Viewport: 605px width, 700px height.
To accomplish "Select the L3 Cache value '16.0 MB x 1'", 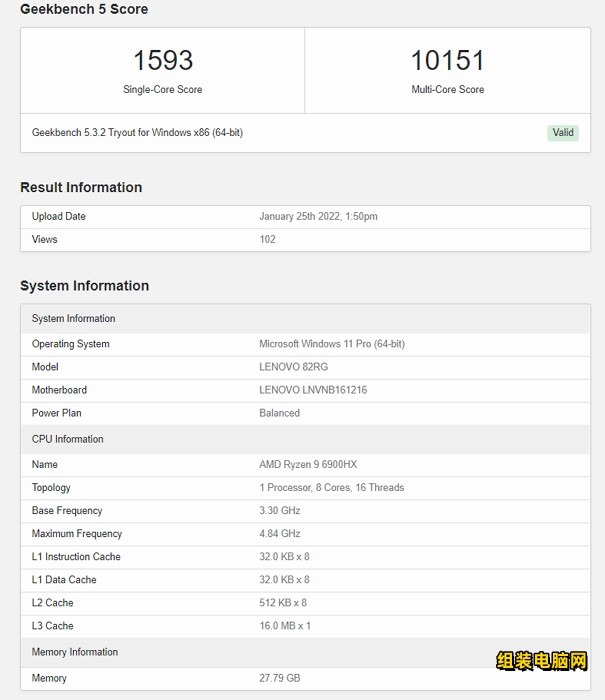I will click(285, 626).
